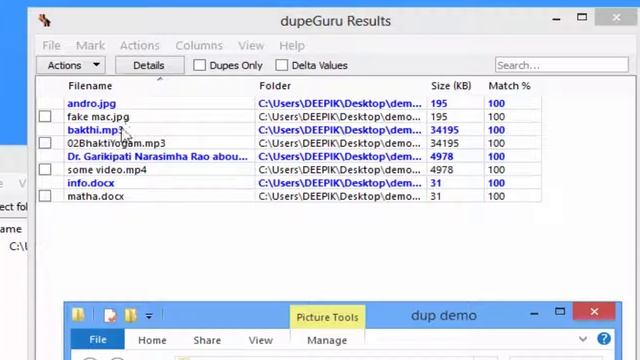Tick the checkbox for fake mac.jpg

point(45,117)
